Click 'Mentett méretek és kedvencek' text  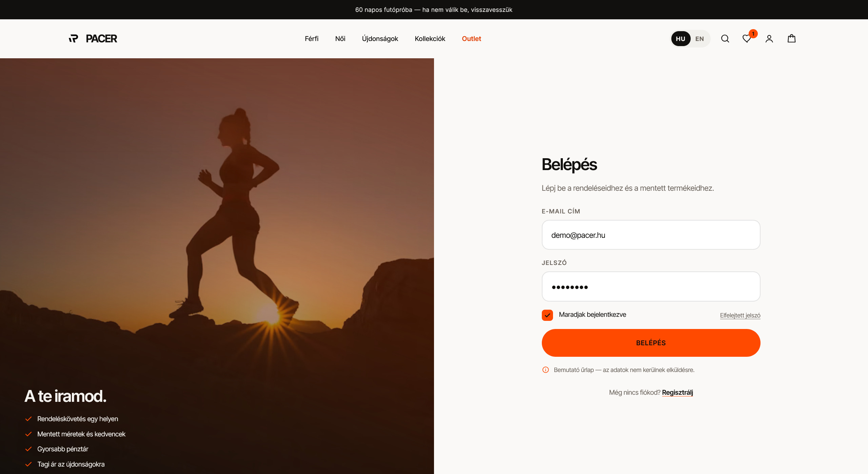click(81, 434)
